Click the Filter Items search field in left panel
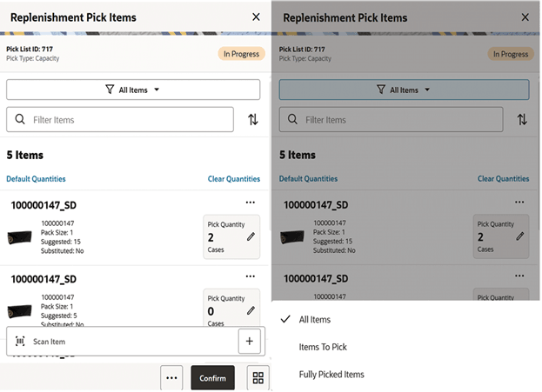Viewport: 542px width, 392px height. tap(120, 120)
